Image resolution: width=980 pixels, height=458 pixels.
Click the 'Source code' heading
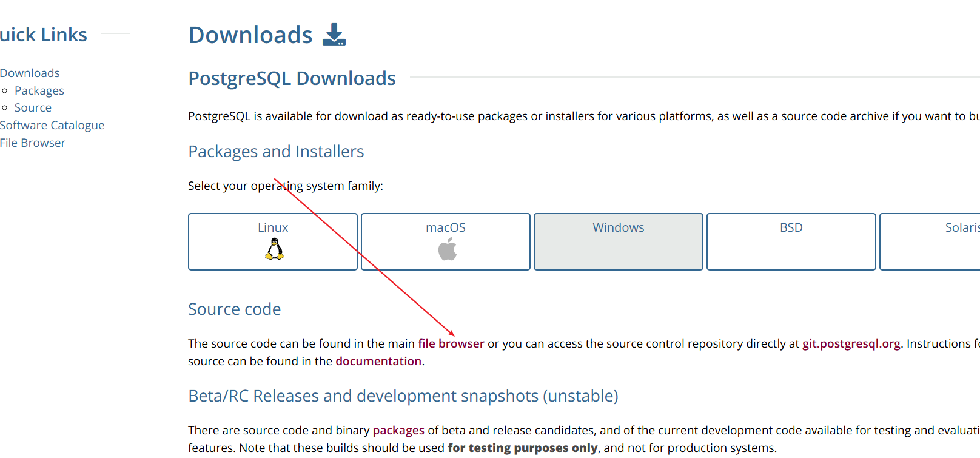click(x=235, y=309)
